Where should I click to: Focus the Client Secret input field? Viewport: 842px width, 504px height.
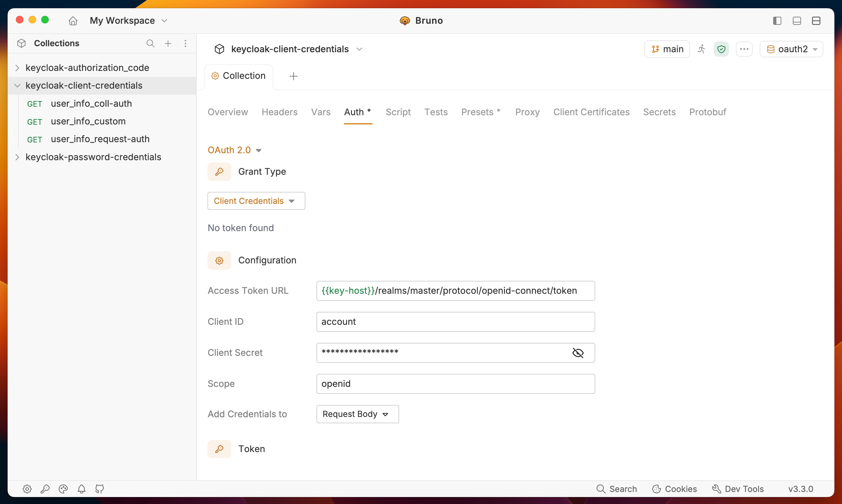[455, 353]
